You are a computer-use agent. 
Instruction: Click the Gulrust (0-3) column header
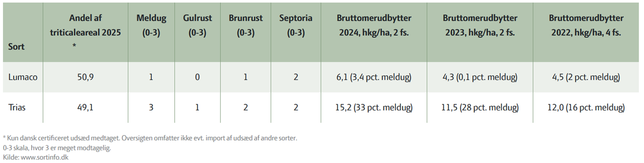click(x=198, y=25)
